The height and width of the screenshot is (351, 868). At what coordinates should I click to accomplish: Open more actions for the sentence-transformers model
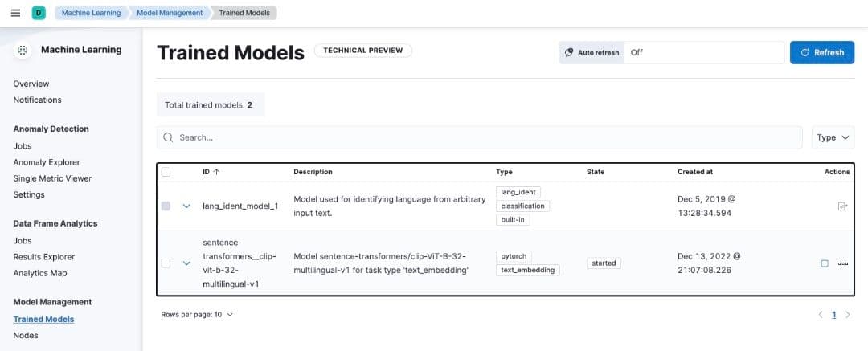842,263
